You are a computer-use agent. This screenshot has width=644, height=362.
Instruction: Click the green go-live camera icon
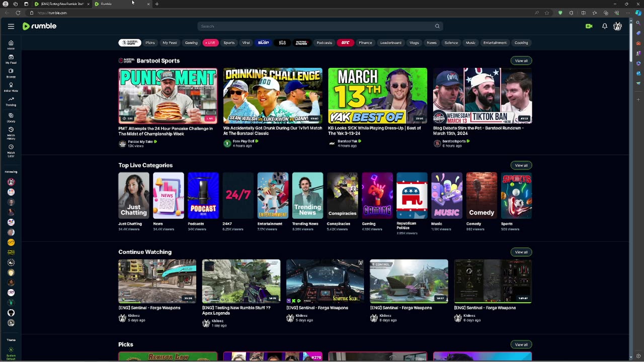tap(589, 26)
